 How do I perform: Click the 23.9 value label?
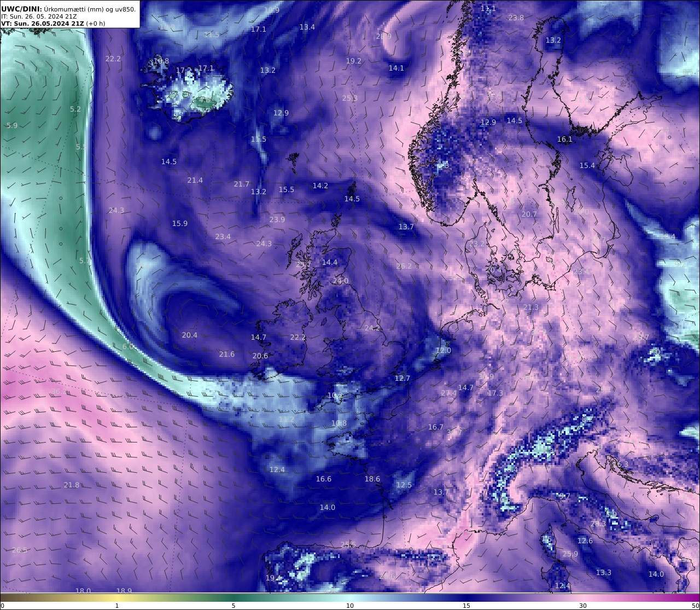[x=277, y=220]
